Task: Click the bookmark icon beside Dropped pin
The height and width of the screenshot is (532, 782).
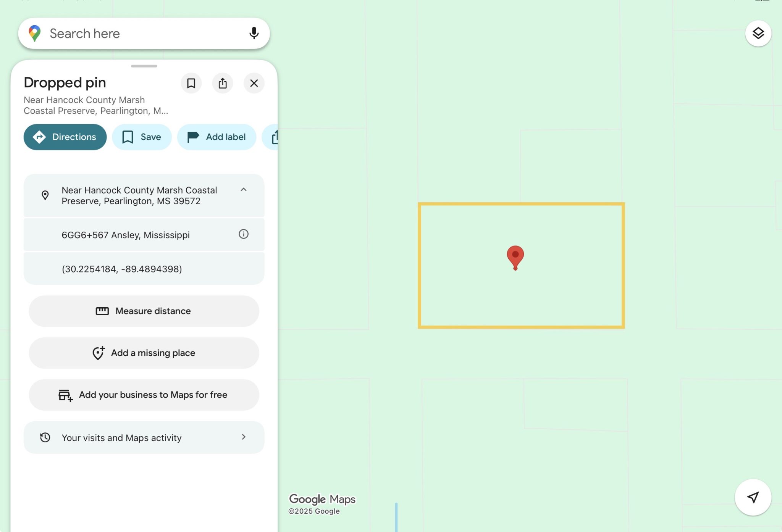Action: (x=191, y=83)
